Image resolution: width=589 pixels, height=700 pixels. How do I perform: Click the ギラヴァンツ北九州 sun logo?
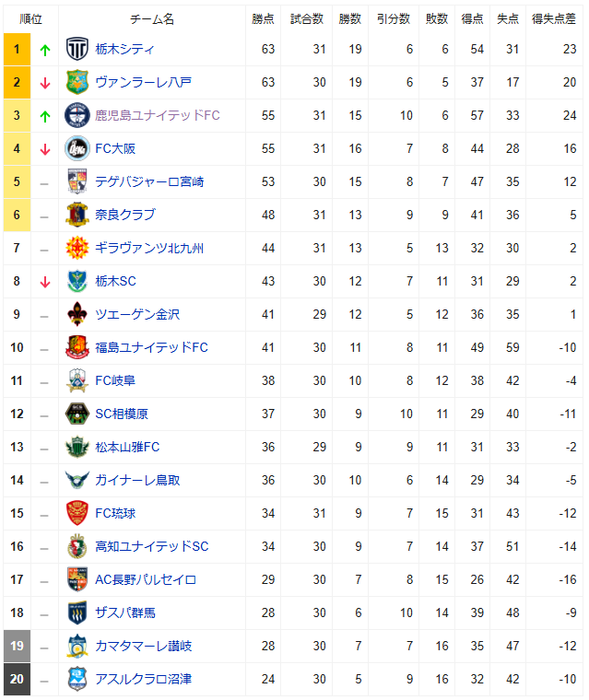pyautogui.click(x=77, y=249)
